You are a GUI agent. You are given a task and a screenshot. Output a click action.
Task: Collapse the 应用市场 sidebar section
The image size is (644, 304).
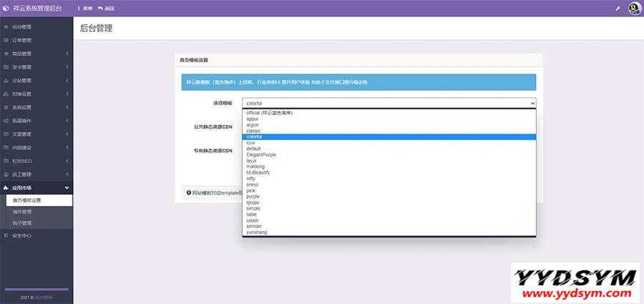(67, 187)
